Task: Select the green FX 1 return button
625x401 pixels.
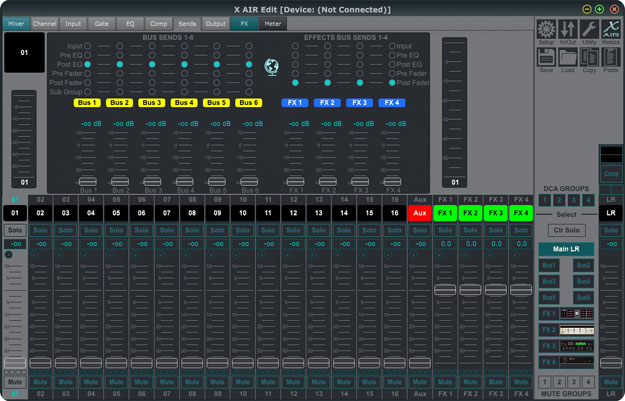Action: pyautogui.click(x=445, y=213)
